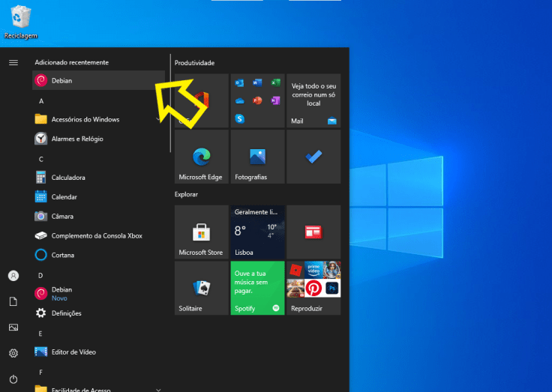Screen dimensions: 552x392
Task: Open Cortana from the app list
Action: click(x=64, y=255)
